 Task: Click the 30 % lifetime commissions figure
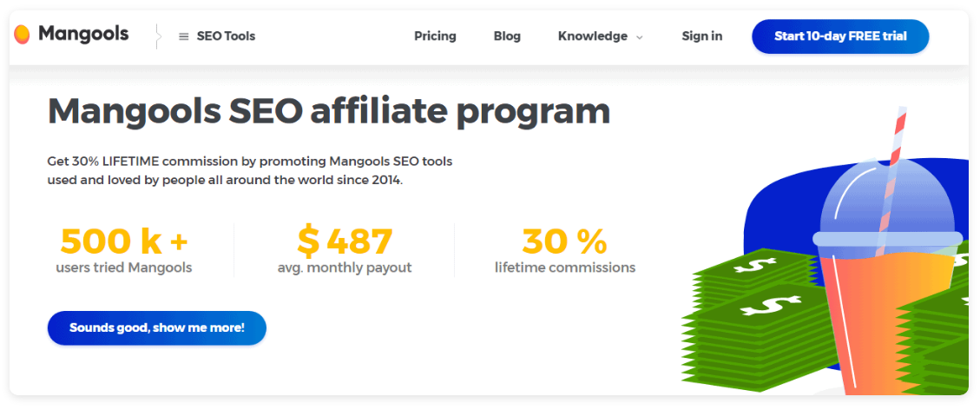[565, 250]
